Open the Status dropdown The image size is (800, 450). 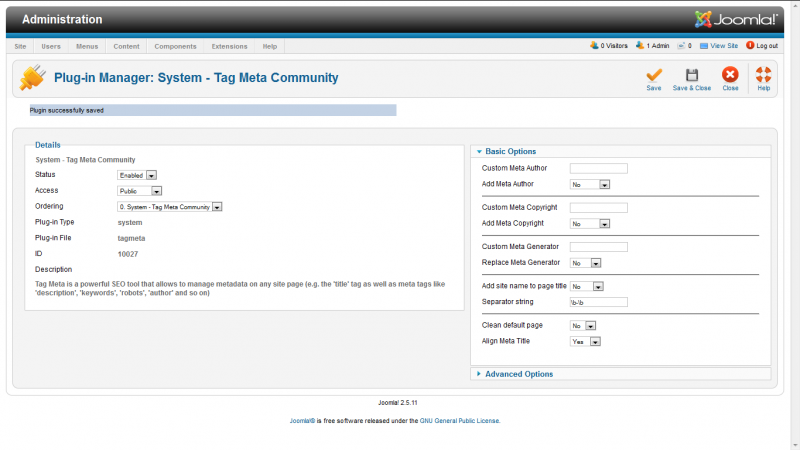point(137,176)
